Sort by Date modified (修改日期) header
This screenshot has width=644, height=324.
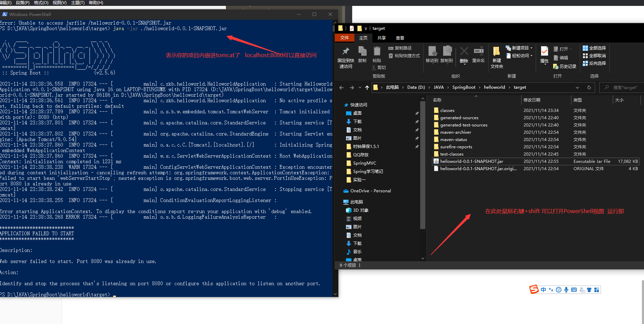pyautogui.click(x=546, y=100)
